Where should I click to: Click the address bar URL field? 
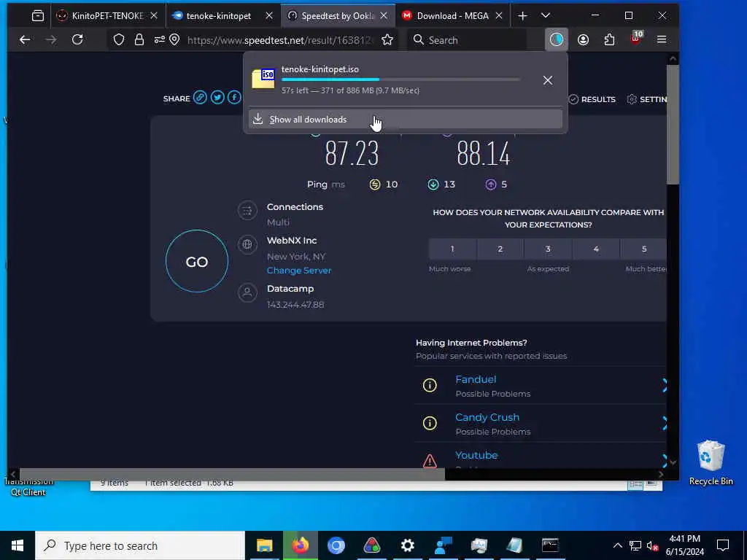pos(279,40)
